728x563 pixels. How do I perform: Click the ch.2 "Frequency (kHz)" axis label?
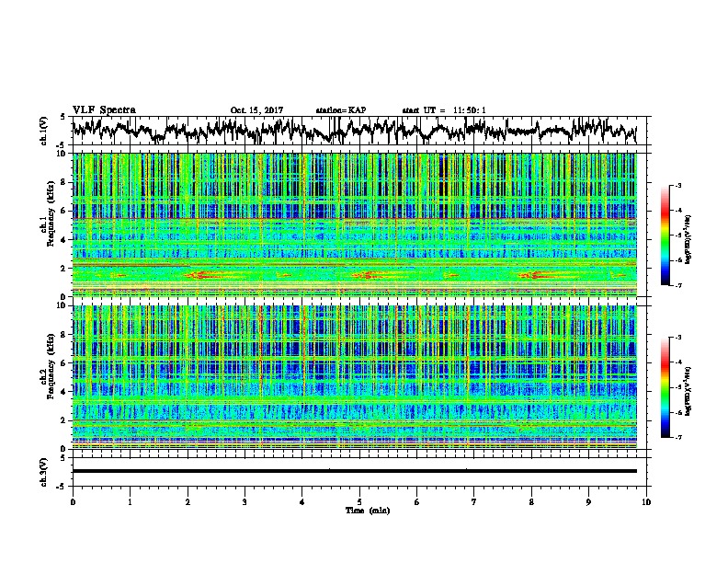point(51,366)
